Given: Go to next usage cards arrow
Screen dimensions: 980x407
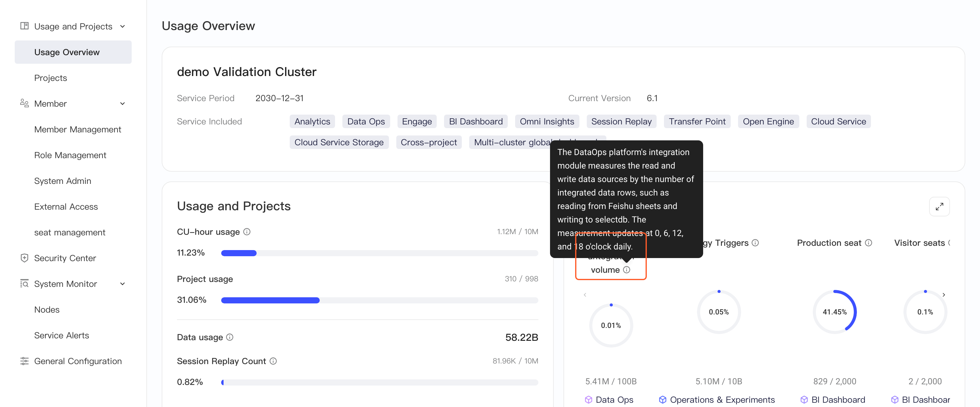Looking at the screenshot, I should click(x=944, y=295).
